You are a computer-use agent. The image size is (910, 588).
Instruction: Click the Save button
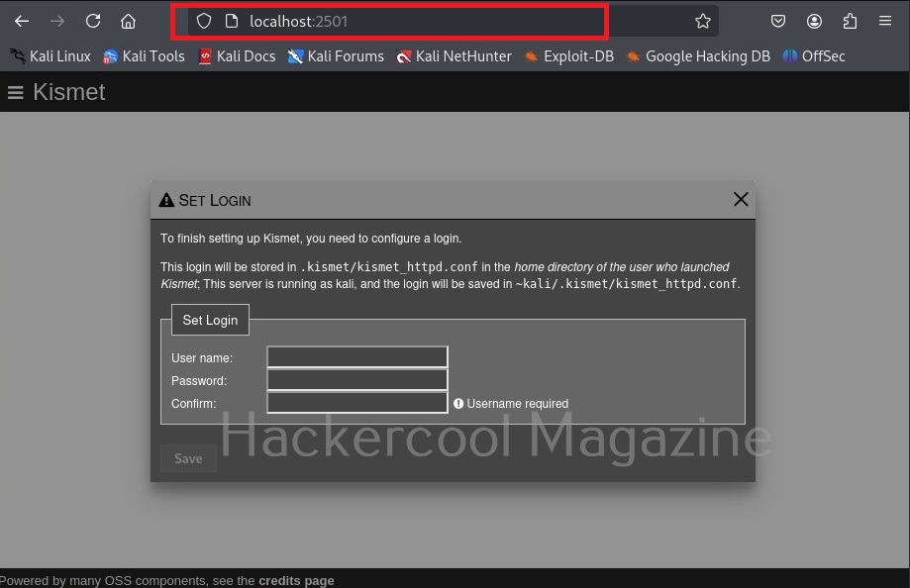[188, 458]
